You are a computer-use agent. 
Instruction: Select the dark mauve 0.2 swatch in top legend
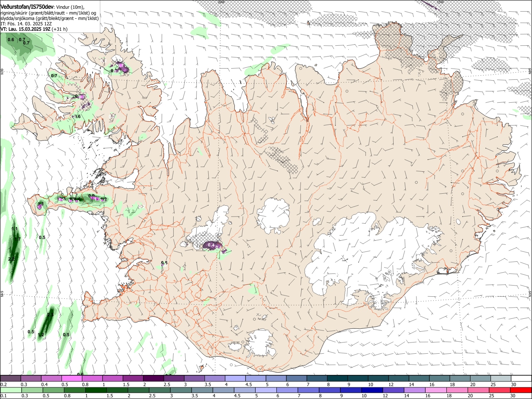pyautogui.click(x=10, y=378)
